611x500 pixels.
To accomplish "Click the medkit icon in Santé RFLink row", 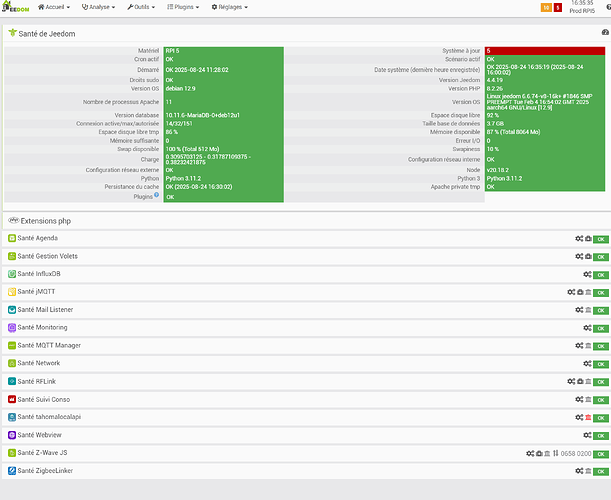I will pyautogui.click(x=580, y=382).
